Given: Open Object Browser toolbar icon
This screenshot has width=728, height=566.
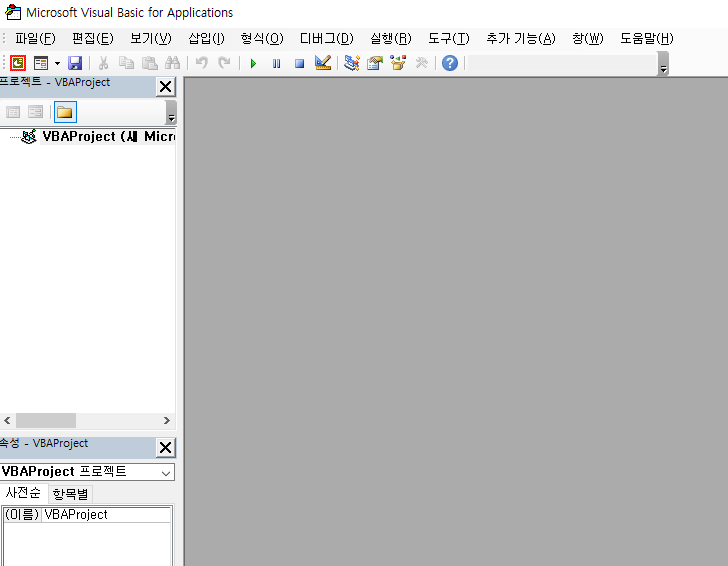Looking at the screenshot, I should (x=398, y=63).
